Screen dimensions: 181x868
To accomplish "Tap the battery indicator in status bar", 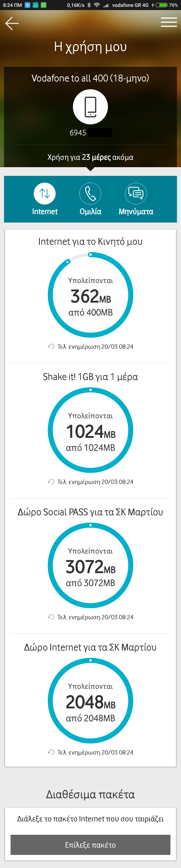I will 162,5.
